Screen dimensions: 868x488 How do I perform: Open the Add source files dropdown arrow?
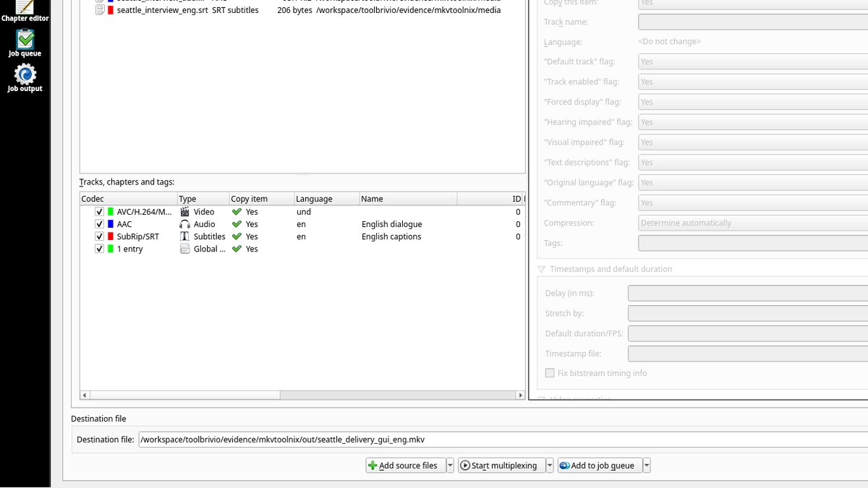point(450,466)
